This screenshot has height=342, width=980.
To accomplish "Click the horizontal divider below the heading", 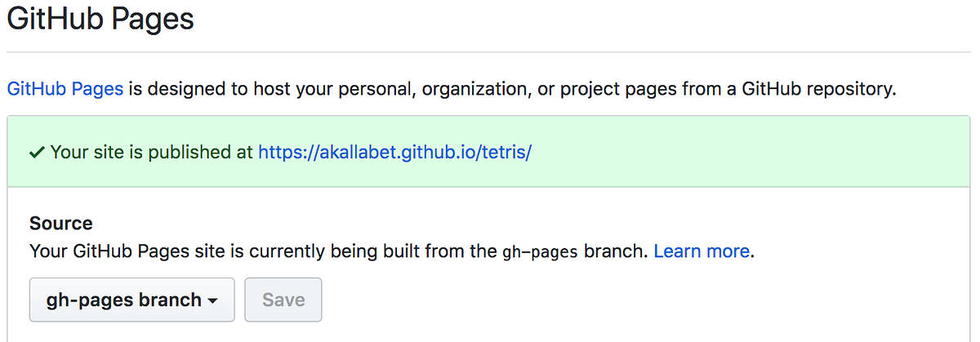I will (x=490, y=53).
